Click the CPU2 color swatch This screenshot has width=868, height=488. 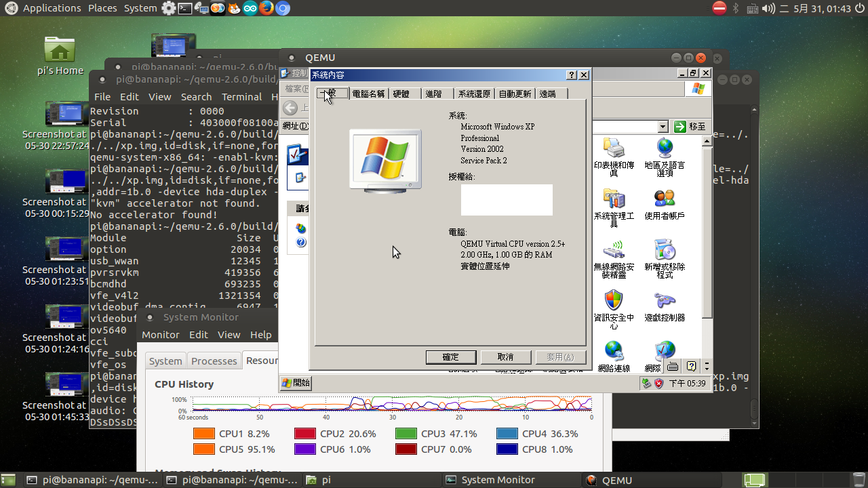click(305, 434)
